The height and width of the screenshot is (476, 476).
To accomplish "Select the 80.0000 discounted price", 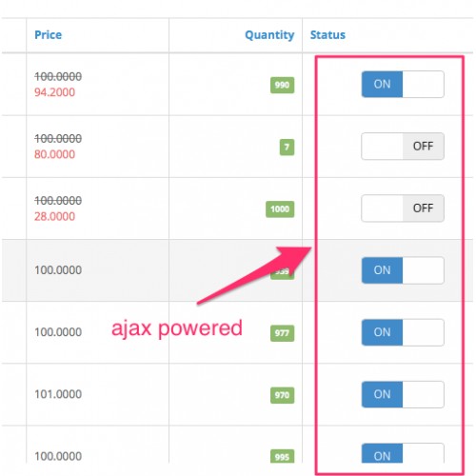I will [54, 154].
